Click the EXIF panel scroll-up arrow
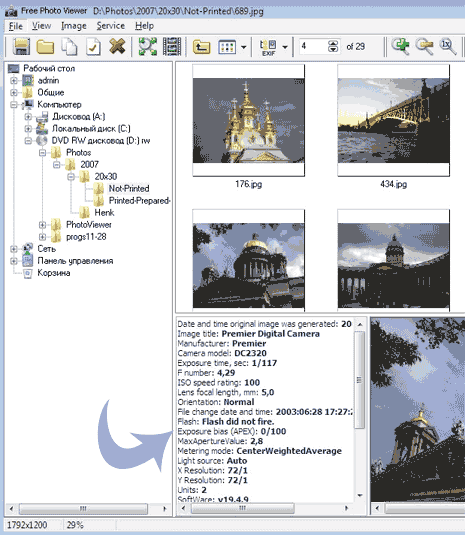The image size is (465, 535). [360, 324]
